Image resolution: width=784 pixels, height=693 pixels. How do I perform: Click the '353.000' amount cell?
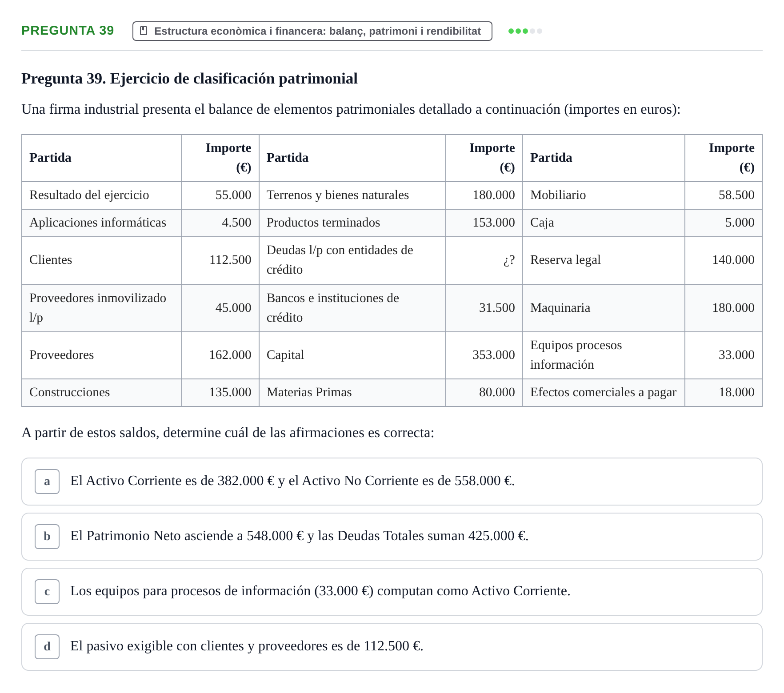pos(484,355)
